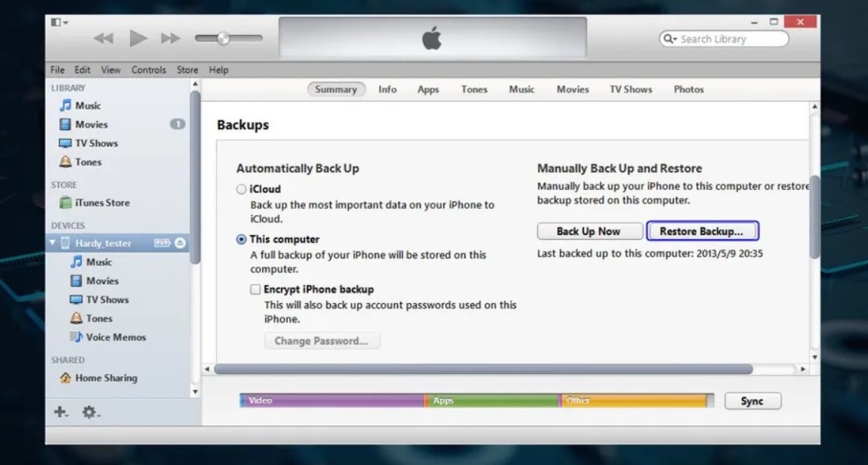Click the Back Up Now button
Viewport: 868px width, 465px height.
click(589, 231)
